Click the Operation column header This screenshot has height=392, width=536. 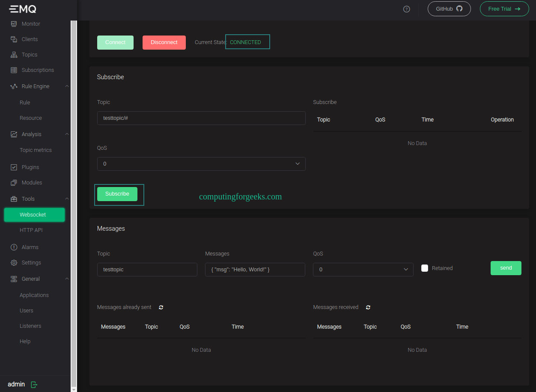[502, 120]
